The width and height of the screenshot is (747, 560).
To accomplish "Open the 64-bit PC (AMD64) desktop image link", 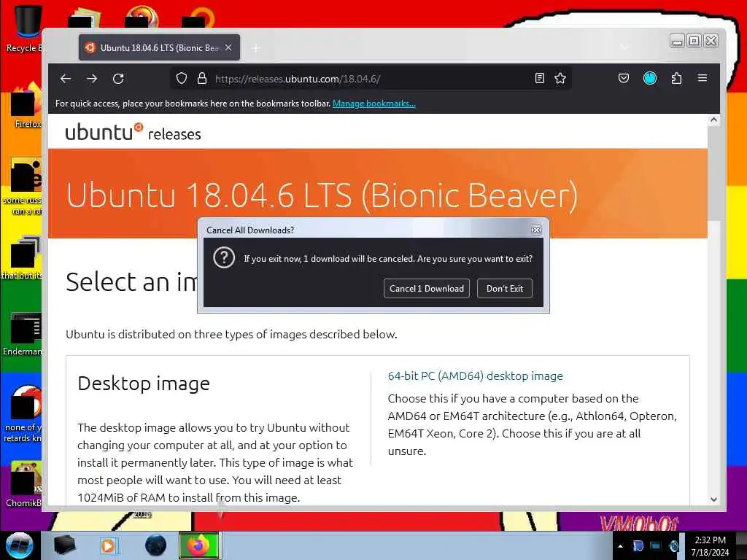I will pos(475,376).
